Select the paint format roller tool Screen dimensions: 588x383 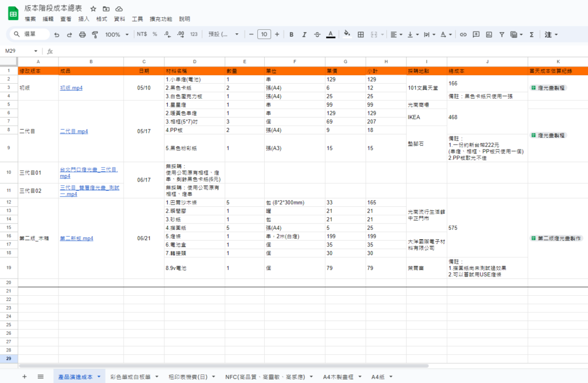(x=95, y=34)
